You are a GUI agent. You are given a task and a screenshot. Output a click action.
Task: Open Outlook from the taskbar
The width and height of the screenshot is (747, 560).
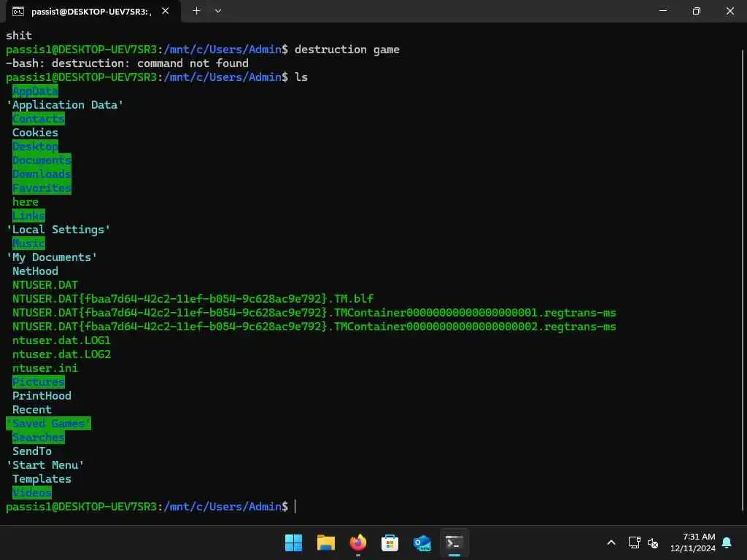point(422,542)
